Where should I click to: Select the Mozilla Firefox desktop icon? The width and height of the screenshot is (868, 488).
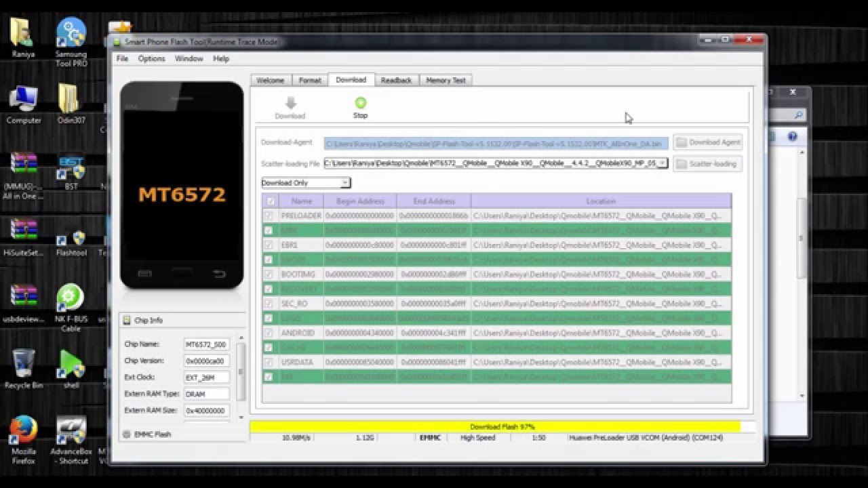[24, 441]
